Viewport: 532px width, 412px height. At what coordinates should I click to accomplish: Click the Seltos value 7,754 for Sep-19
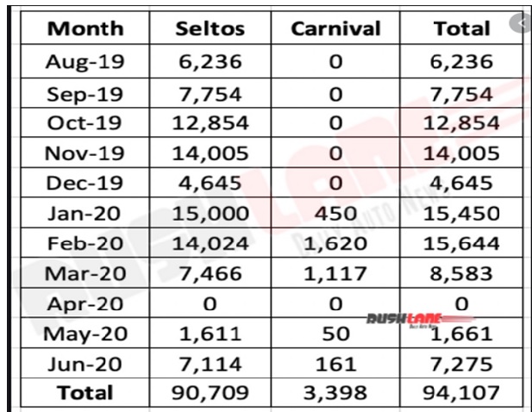click(x=210, y=92)
